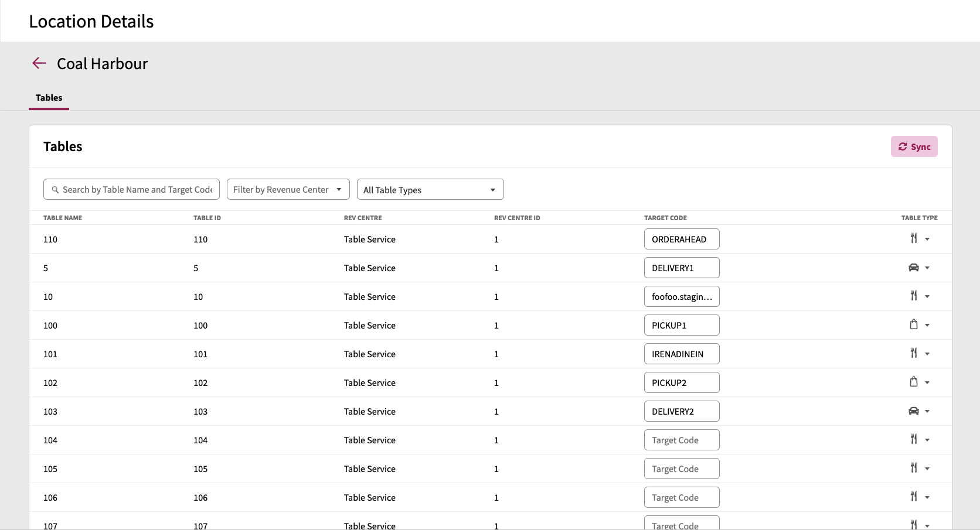
Task: Click empty Target Code field for table 105
Action: click(682, 469)
